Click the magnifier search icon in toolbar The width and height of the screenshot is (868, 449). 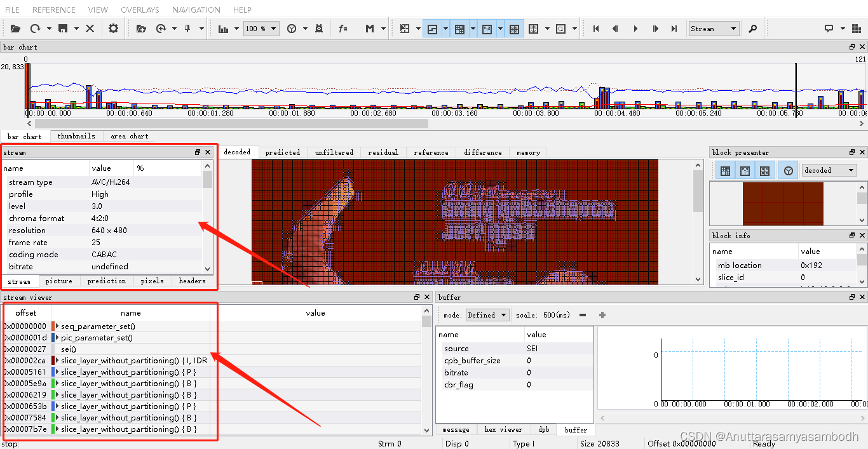[752, 29]
